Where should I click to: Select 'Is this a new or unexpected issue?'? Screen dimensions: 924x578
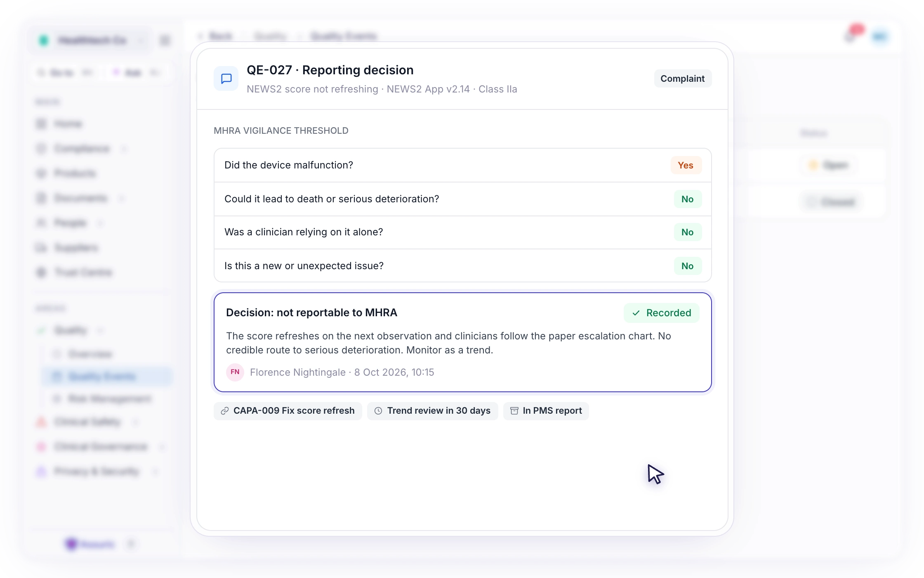(463, 266)
